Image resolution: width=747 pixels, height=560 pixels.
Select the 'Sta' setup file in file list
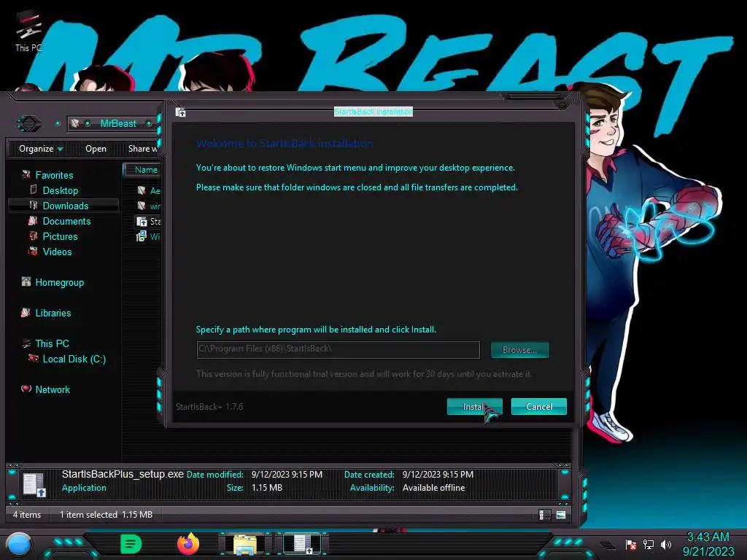[148, 222]
